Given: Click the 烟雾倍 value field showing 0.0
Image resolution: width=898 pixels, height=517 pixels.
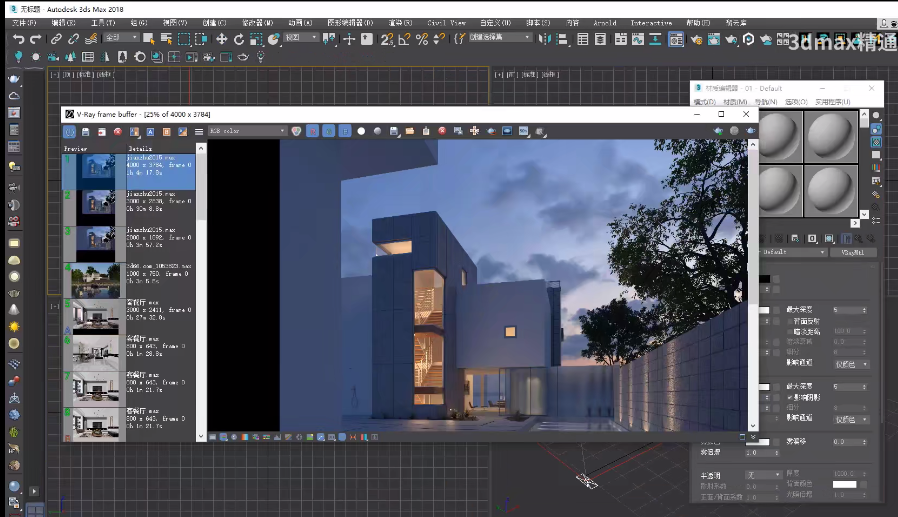Looking at the screenshot, I should (849, 441).
